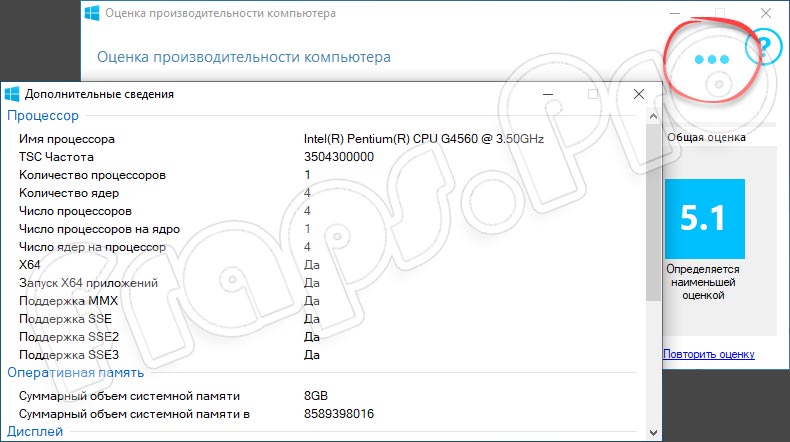Close the main Оценка производительности window
This screenshot has height=442, width=790.
(x=766, y=13)
